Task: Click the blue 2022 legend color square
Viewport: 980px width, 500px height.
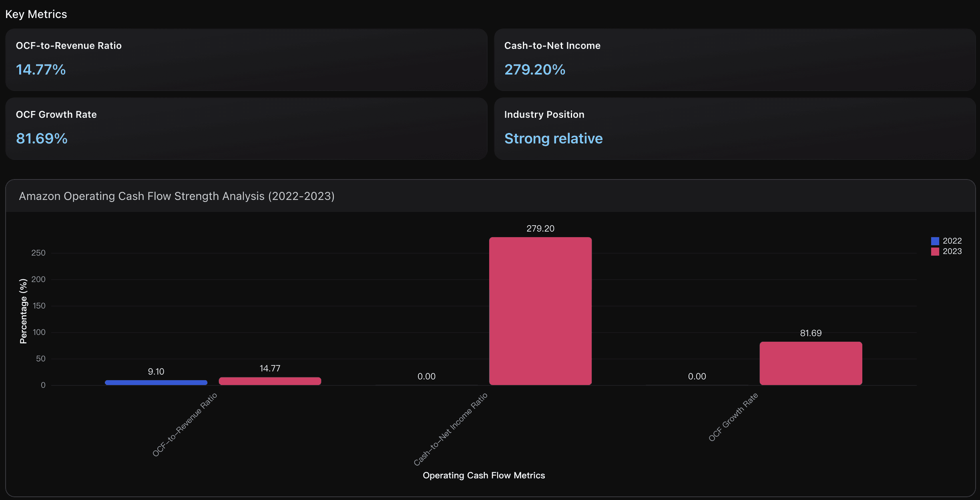Action: pyautogui.click(x=935, y=241)
